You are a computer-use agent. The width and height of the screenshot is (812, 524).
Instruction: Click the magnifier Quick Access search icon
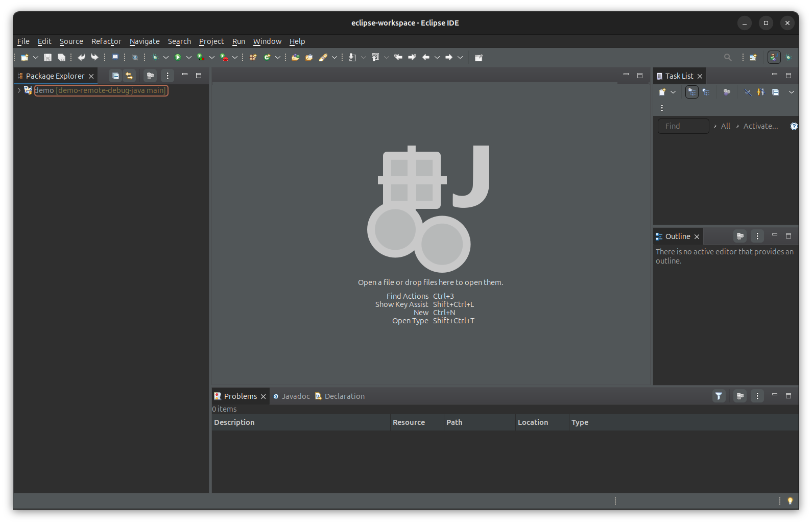click(728, 57)
